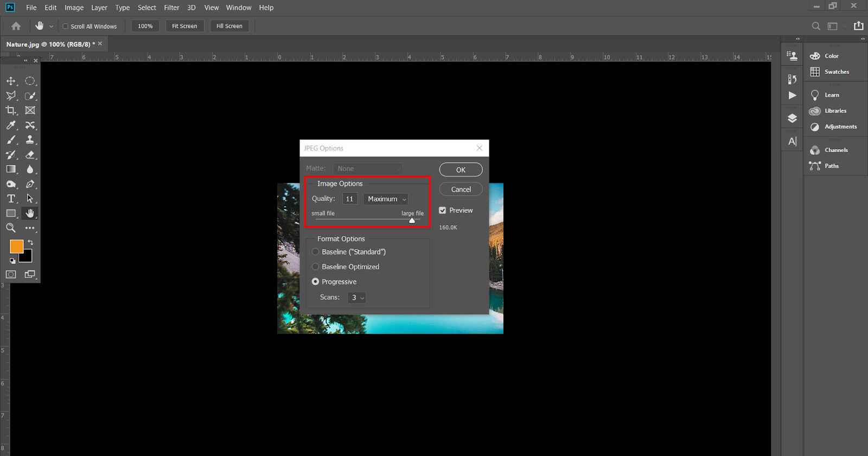868x456 pixels.
Task: Select Baseline Optimized format option
Action: click(315, 267)
